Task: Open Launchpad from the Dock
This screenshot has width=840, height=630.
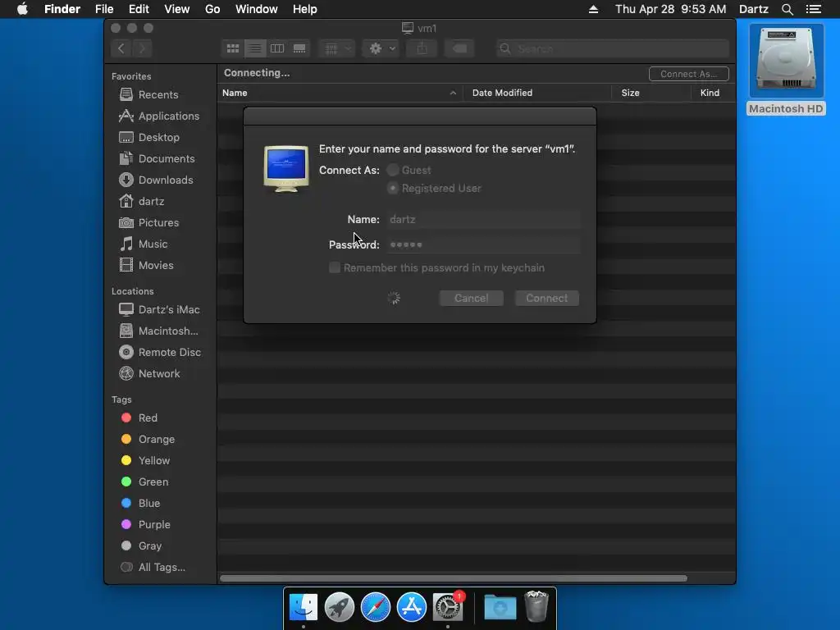Action: [x=339, y=608]
